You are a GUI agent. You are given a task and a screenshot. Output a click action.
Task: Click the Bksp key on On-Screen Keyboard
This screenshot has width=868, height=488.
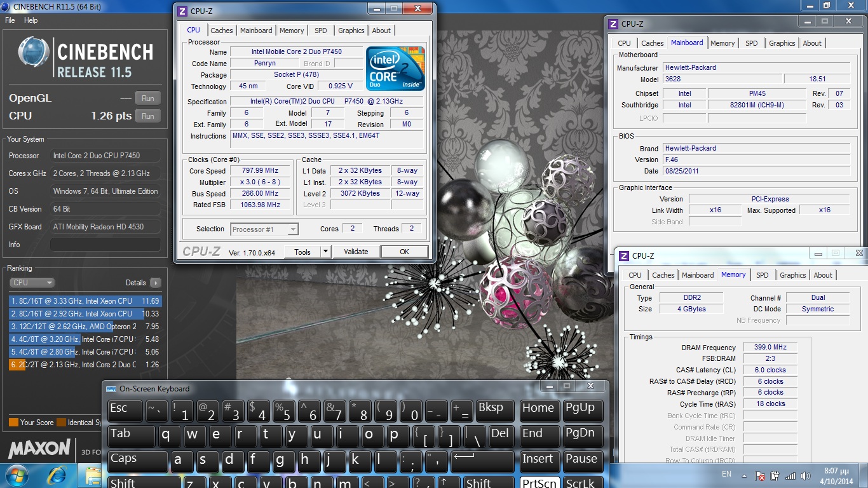(x=495, y=410)
